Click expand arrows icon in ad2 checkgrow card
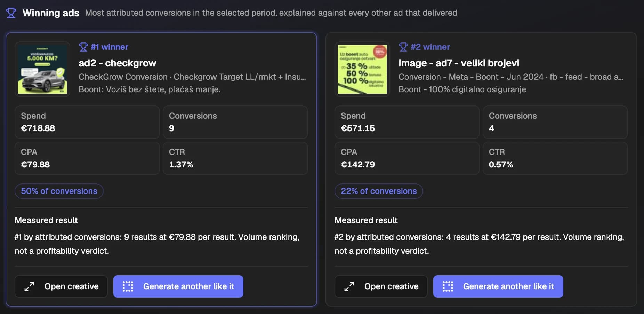 tap(29, 286)
